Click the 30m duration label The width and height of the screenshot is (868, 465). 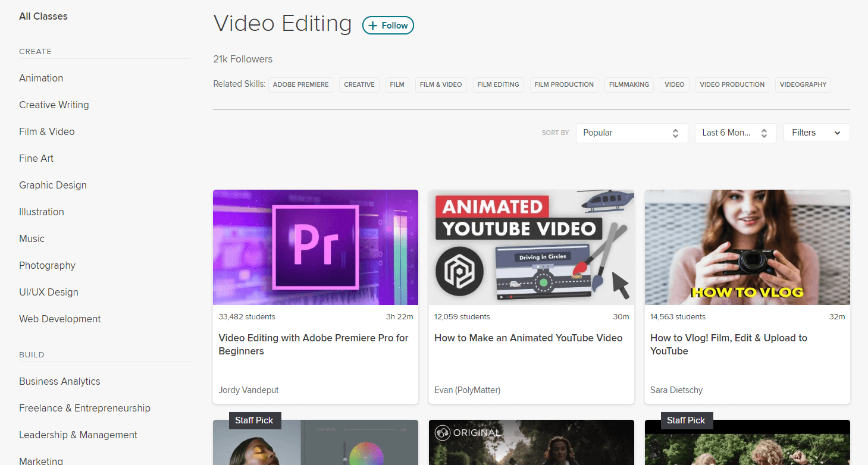(621, 317)
